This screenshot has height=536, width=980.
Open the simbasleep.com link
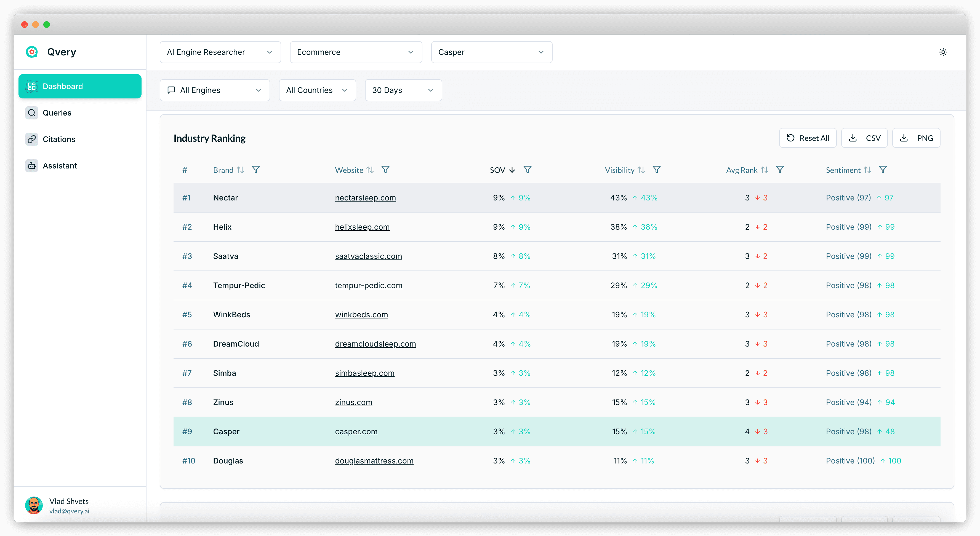pos(364,373)
